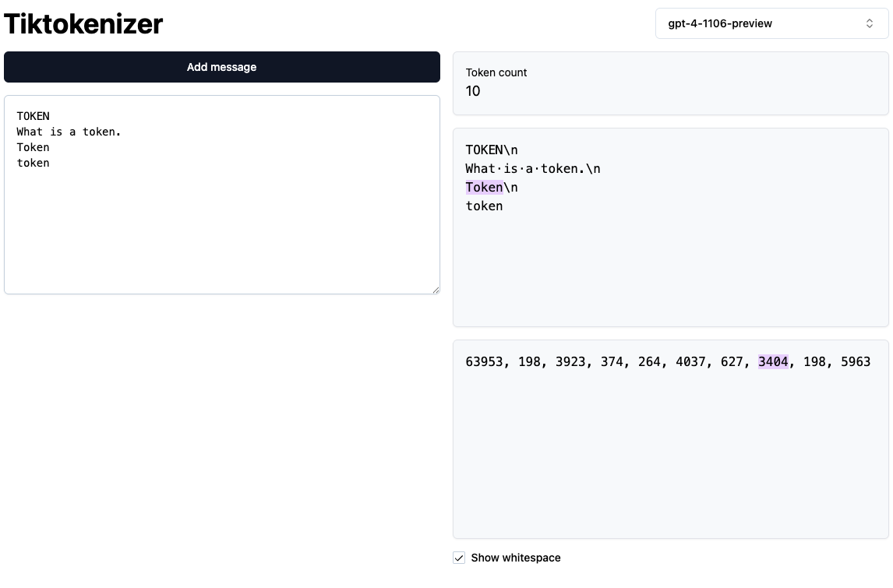Image resolution: width=893 pixels, height=588 pixels.
Task: Select the highlighted token ID 3404
Action: [x=773, y=361]
